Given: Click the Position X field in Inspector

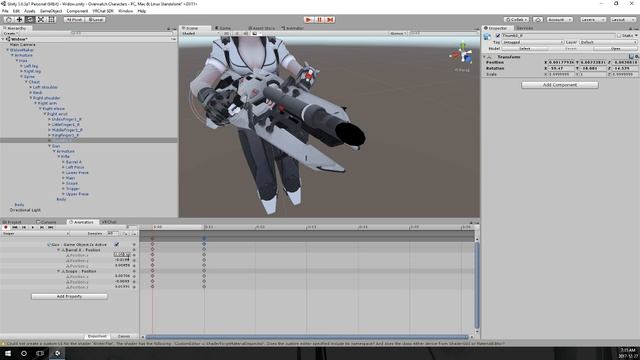Looking at the screenshot, I should 561,62.
